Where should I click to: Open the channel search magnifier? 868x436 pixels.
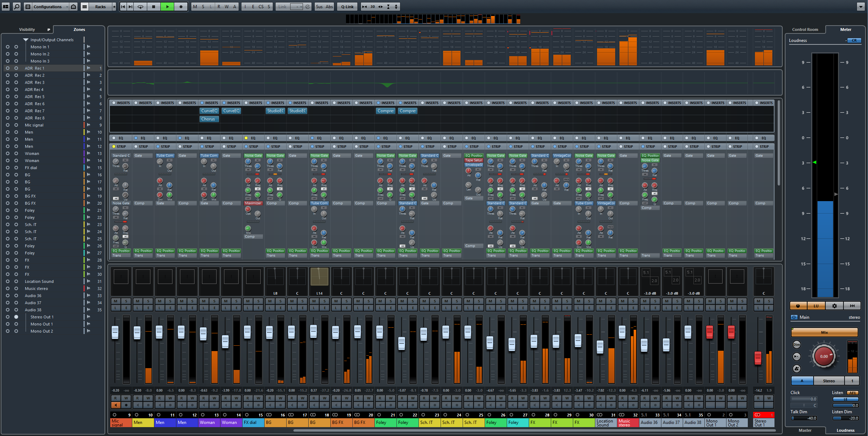click(x=16, y=6)
